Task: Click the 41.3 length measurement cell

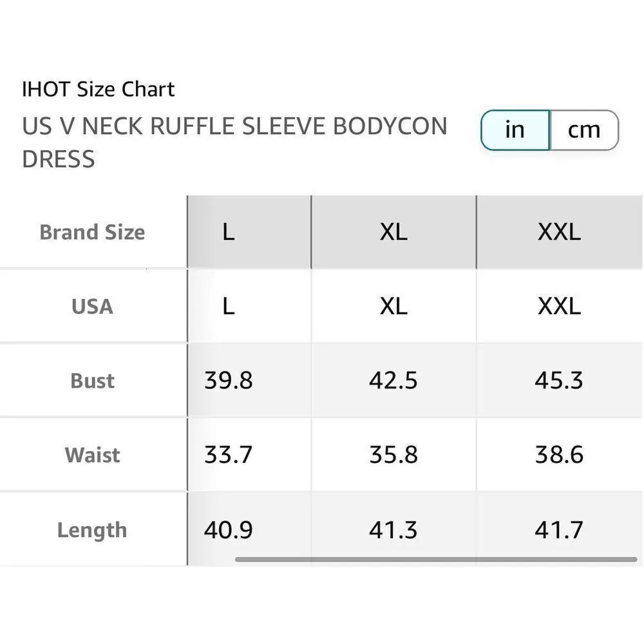Action: pos(393,530)
